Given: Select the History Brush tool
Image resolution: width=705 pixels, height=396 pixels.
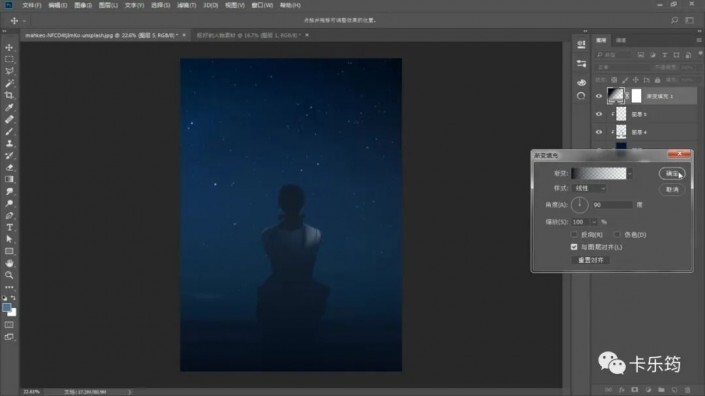Looking at the screenshot, I should click(9, 156).
